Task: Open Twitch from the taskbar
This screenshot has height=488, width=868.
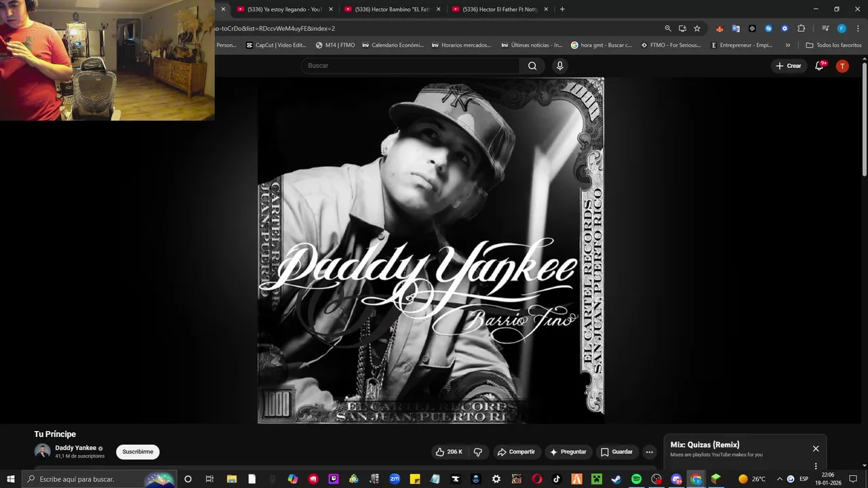Action: coord(334,479)
